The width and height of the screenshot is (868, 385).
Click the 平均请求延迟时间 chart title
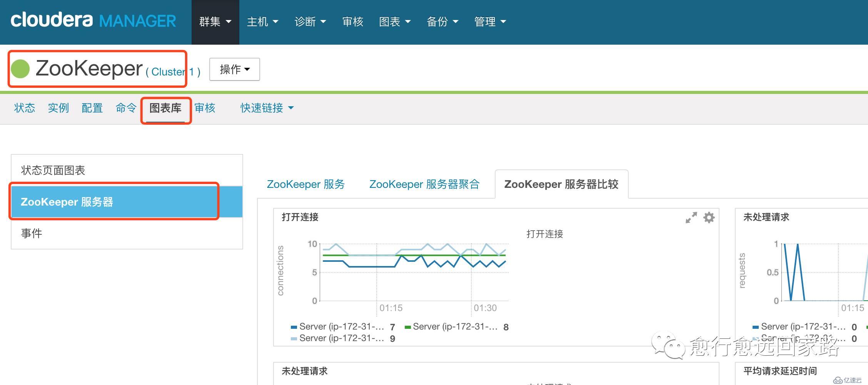[780, 371]
